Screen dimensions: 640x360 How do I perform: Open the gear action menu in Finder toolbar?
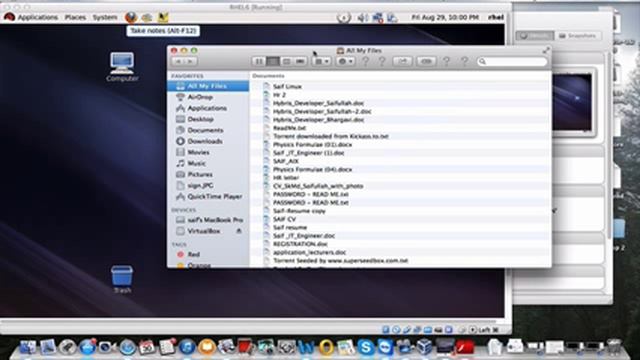(345, 61)
